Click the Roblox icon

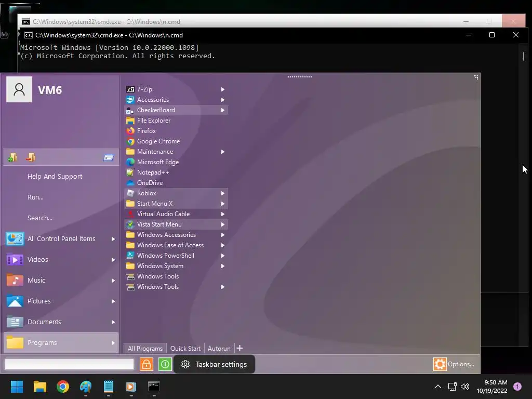(x=130, y=193)
